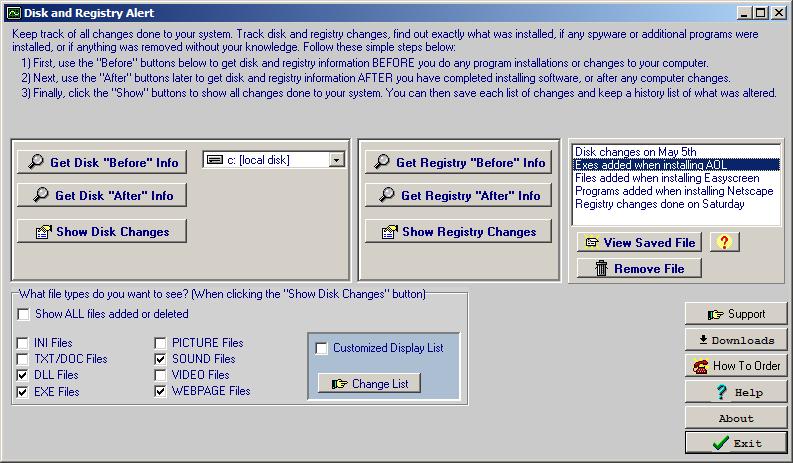Image resolution: width=793 pixels, height=463 pixels.
Task: Open the Help button
Action: [x=736, y=392]
